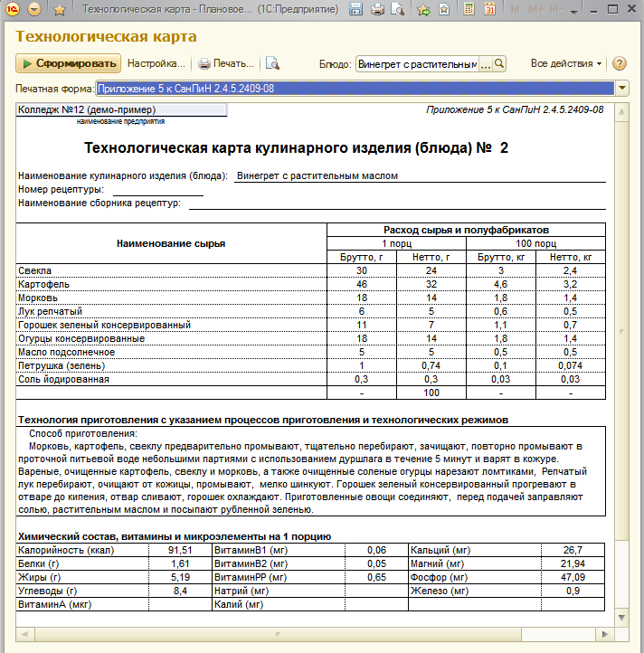644x653 pixels.
Task: Open the Все действия menu
Action: coord(566,63)
